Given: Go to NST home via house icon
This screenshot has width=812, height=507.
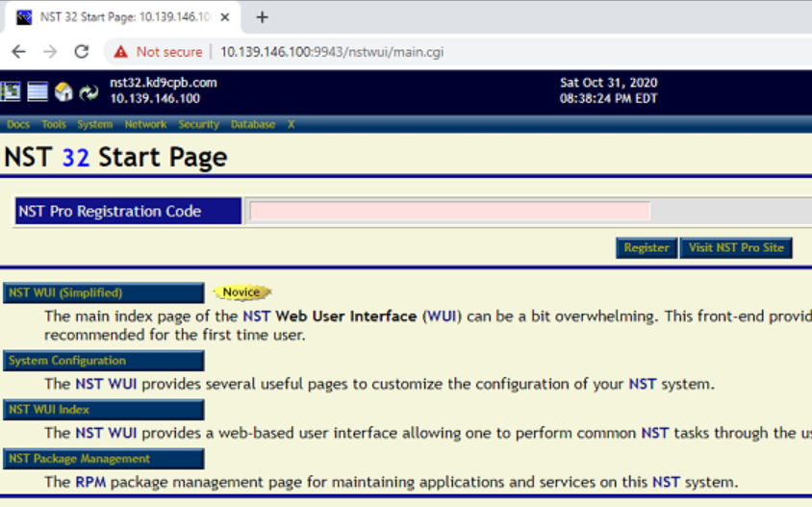Looking at the screenshot, I should point(63,91).
